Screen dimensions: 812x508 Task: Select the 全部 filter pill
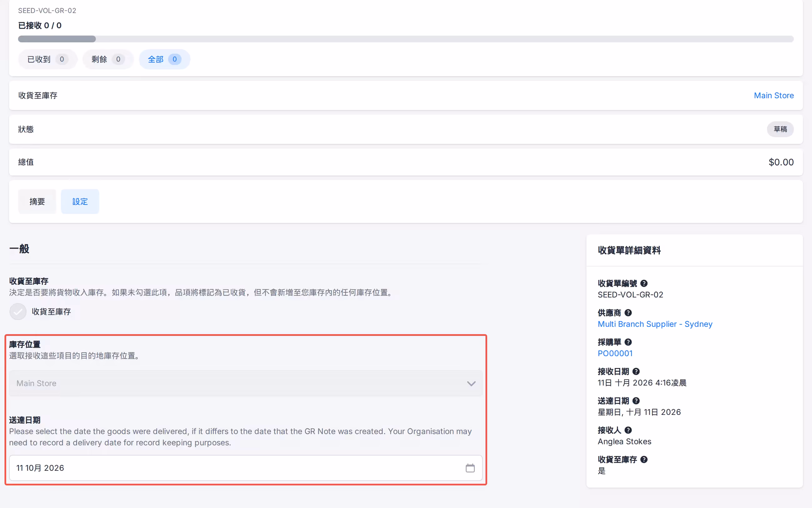point(165,59)
